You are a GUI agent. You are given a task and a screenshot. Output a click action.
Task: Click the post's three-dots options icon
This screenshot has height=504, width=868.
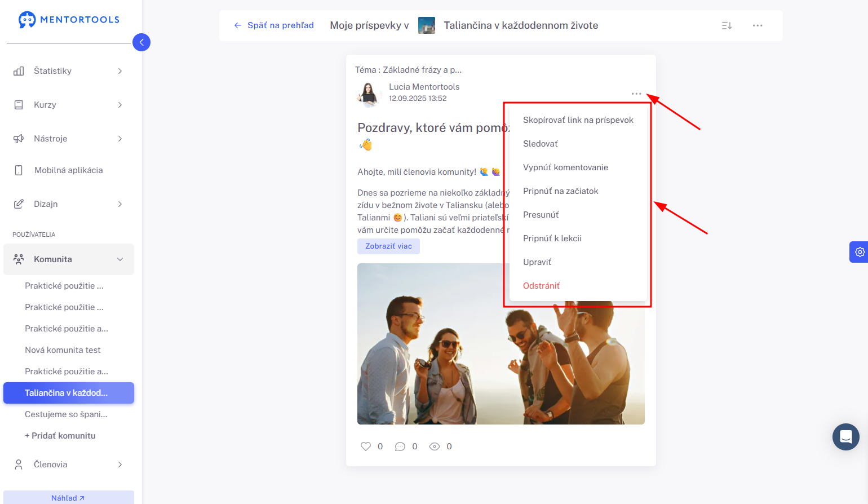pyautogui.click(x=636, y=94)
